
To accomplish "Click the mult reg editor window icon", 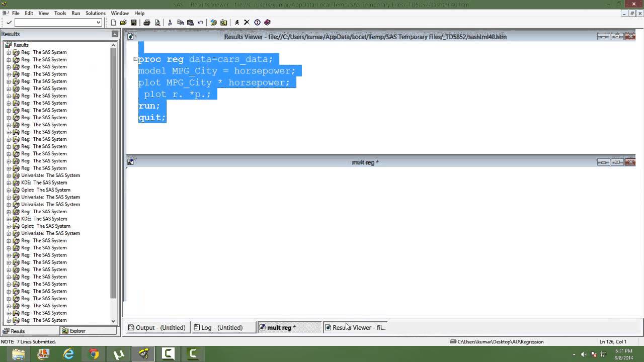I will click(130, 162).
